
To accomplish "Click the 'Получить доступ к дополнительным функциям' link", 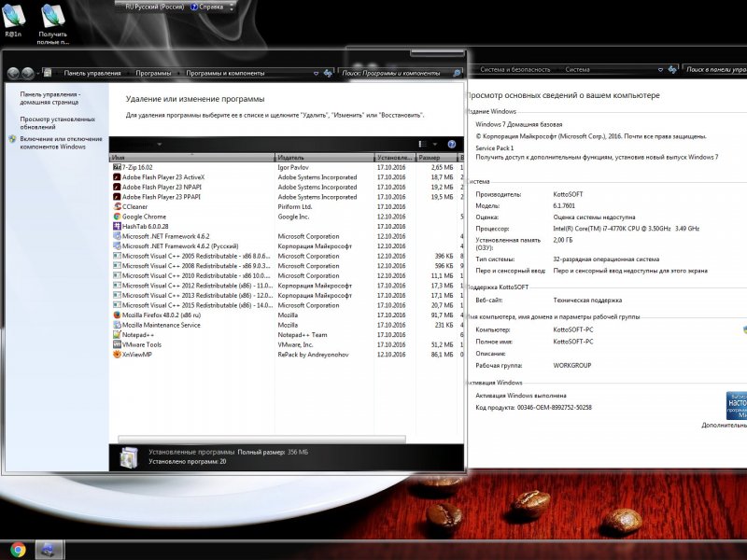I will [x=597, y=157].
